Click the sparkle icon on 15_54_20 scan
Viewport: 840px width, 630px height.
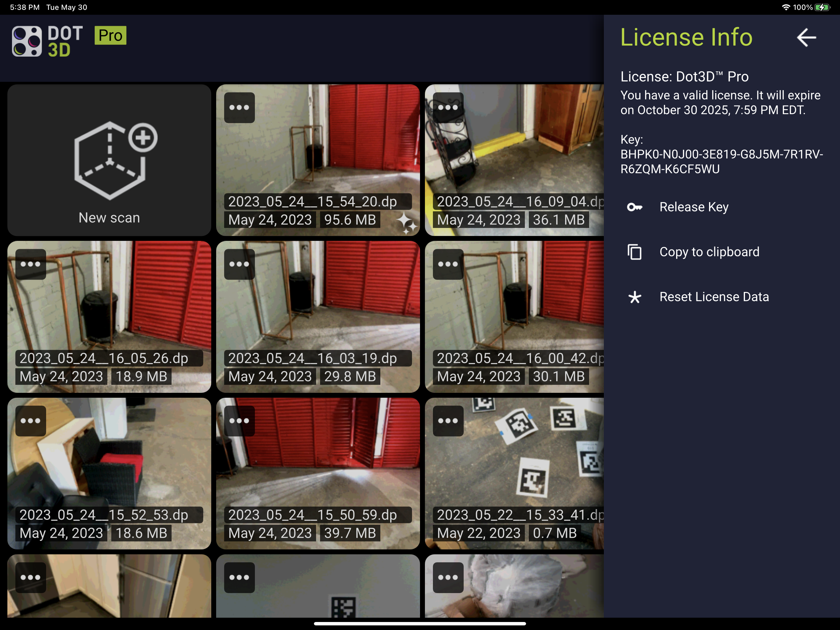click(406, 223)
